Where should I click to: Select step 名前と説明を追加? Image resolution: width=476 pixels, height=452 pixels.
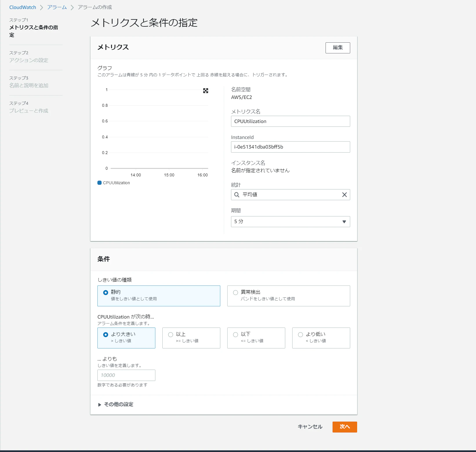click(29, 86)
